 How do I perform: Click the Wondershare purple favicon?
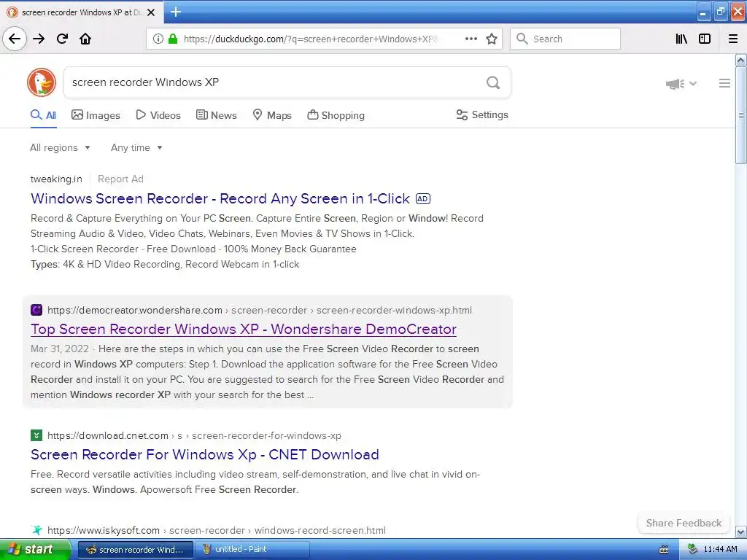coord(36,310)
